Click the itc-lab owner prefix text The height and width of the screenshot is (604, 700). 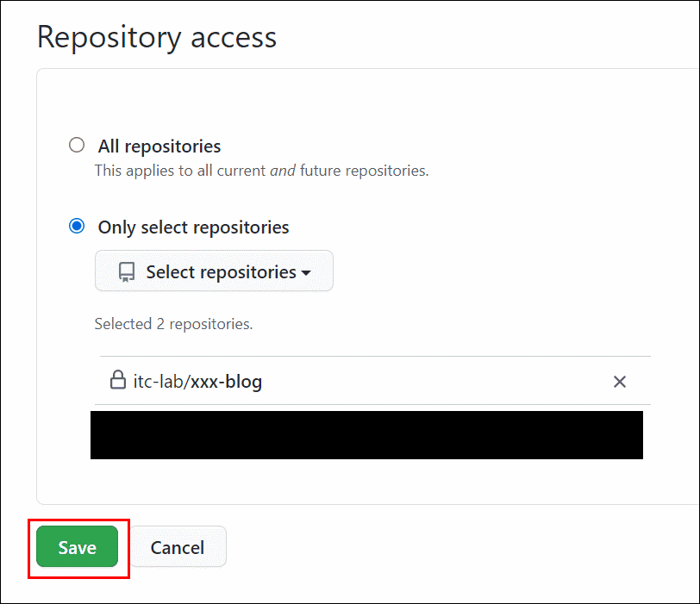point(159,382)
